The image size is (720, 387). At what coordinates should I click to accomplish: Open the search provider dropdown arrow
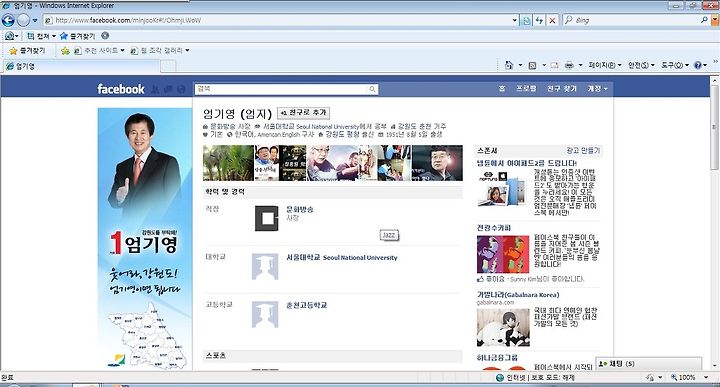[714, 20]
